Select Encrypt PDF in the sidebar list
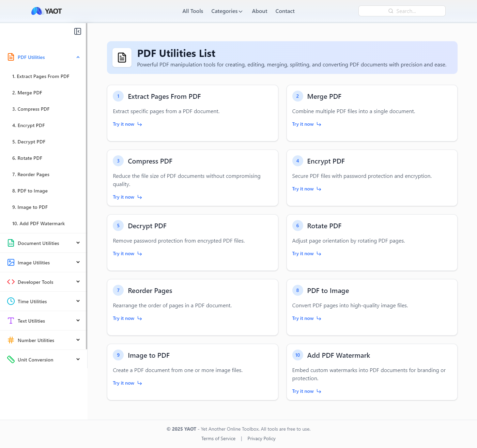Screen dimensions: 477x448 click(29, 125)
